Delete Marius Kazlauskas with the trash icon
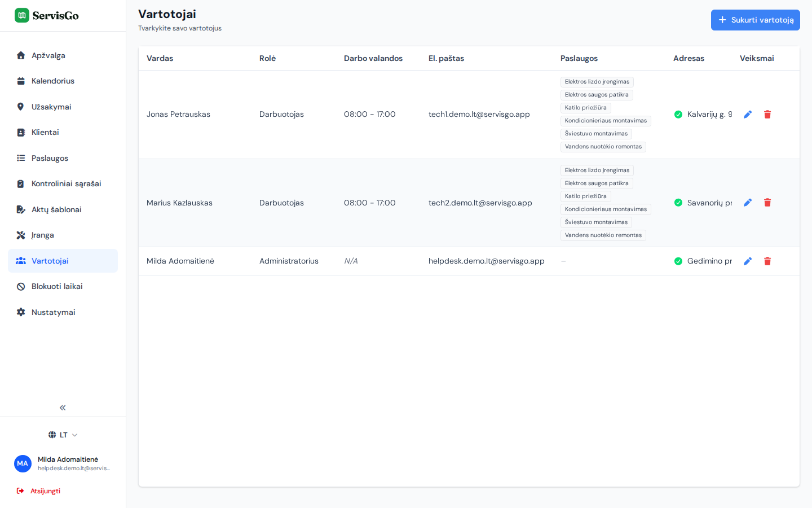Screen dimensions: 812x508 pos(767,203)
